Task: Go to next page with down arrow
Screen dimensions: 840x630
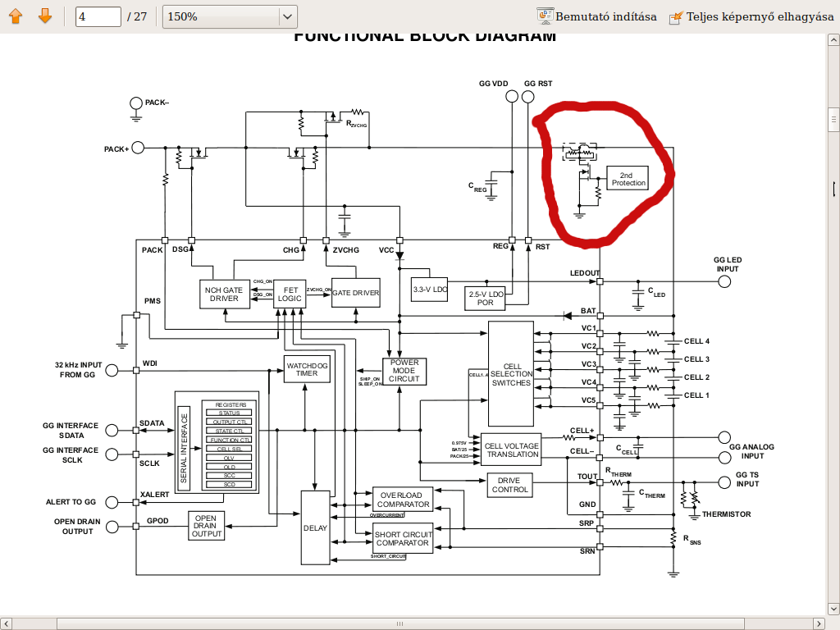Action: click(45, 16)
